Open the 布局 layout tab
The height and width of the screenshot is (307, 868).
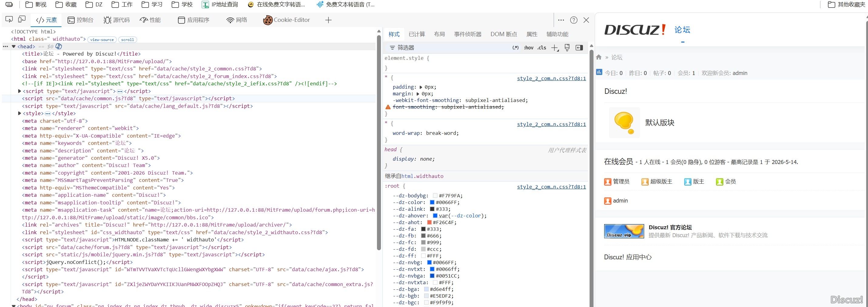[x=439, y=34]
